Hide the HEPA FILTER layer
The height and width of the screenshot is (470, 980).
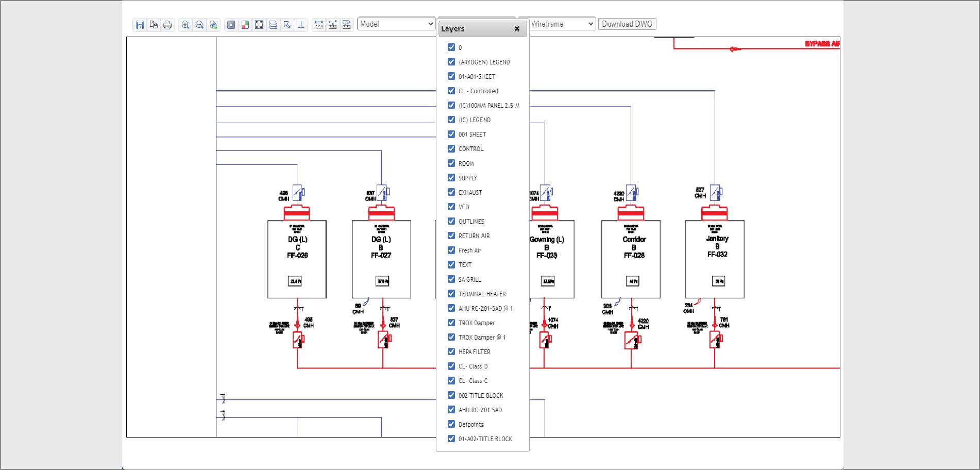coord(451,351)
